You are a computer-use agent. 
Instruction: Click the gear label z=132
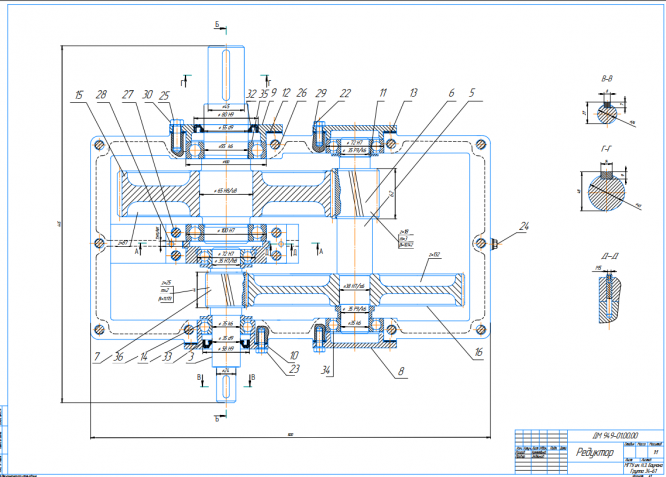pos(434,255)
